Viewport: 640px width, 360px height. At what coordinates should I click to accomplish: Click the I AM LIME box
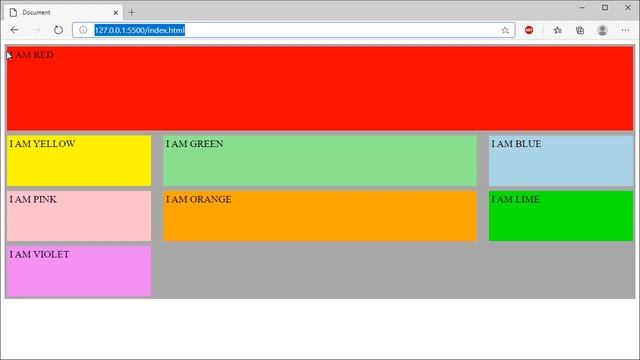tap(561, 216)
